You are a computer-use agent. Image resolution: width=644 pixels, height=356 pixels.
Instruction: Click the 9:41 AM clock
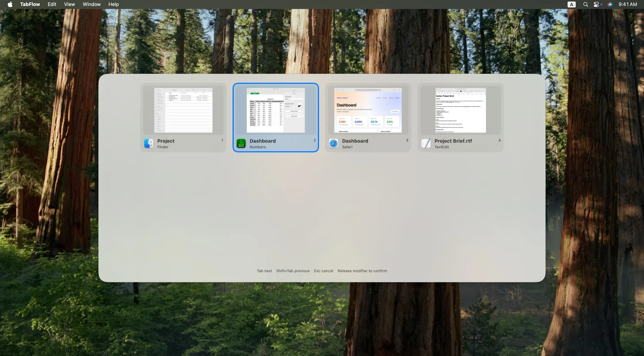tap(628, 4)
